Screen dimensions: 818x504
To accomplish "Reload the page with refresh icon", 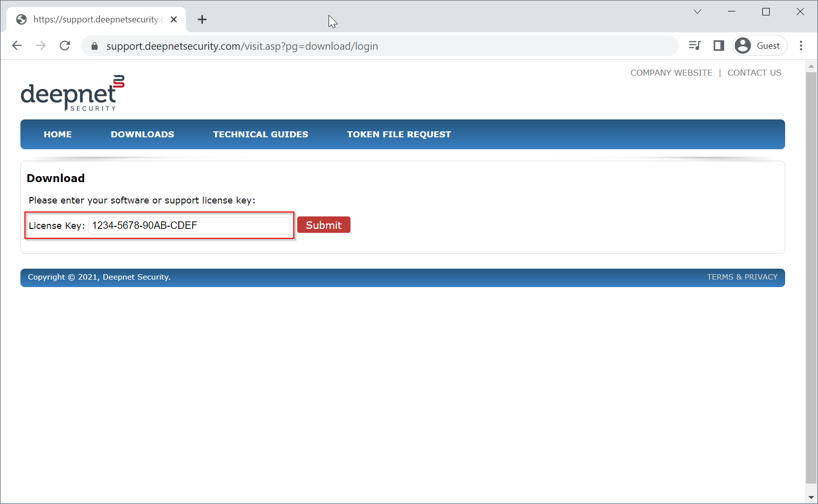I will (65, 46).
